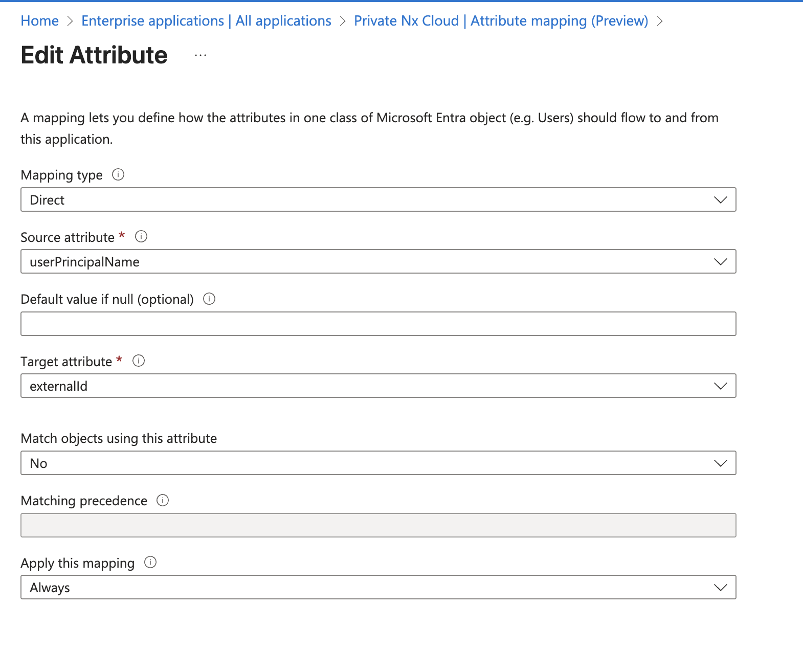This screenshot has width=803, height=672.
Task: Focus the Default value if null field
Action: [x=378, y=324]
